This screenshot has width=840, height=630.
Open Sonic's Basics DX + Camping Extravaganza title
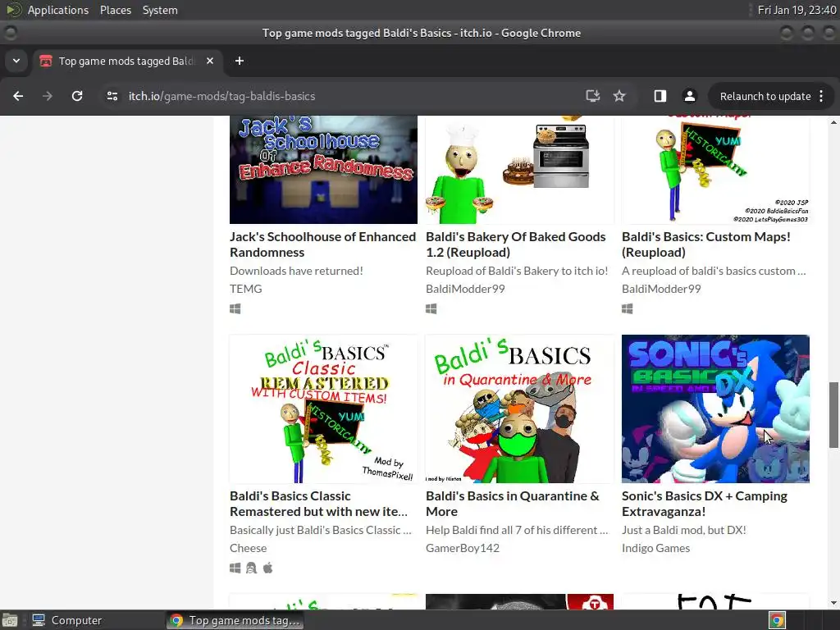pyautogui.click(x=705, y=504)
